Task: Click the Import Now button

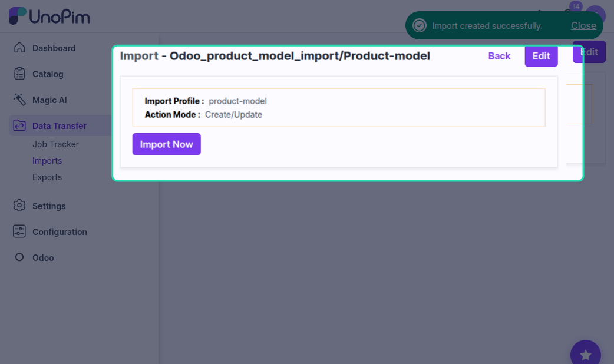Action: (166, 144)
